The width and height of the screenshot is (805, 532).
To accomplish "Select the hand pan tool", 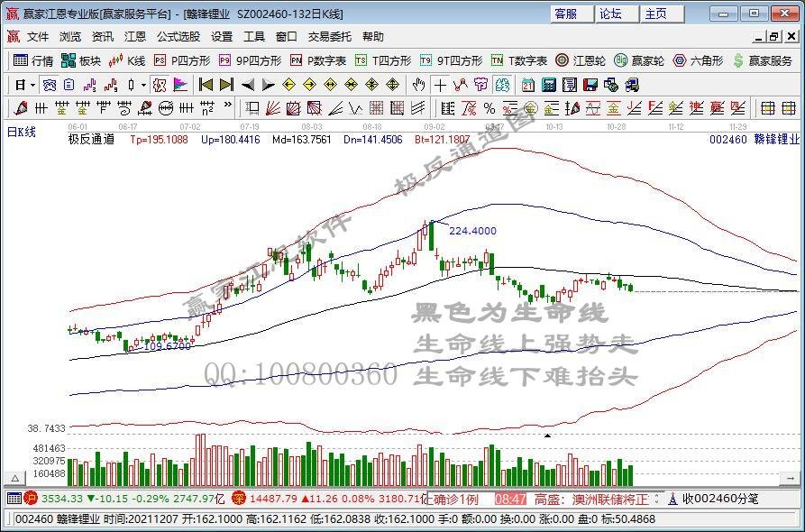I will [418, 85].
